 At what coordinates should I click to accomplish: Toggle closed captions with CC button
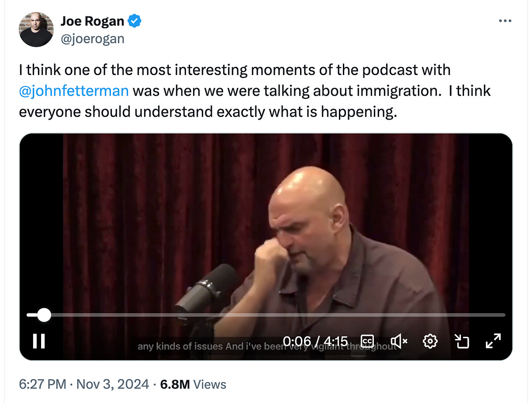[368, 341]
